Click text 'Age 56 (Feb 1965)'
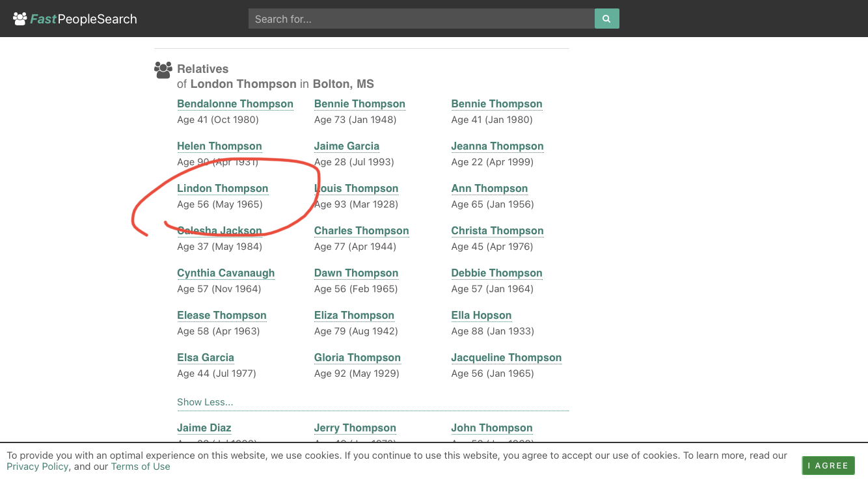This screenshot has width=868, height=488. (x=356, y=289)
